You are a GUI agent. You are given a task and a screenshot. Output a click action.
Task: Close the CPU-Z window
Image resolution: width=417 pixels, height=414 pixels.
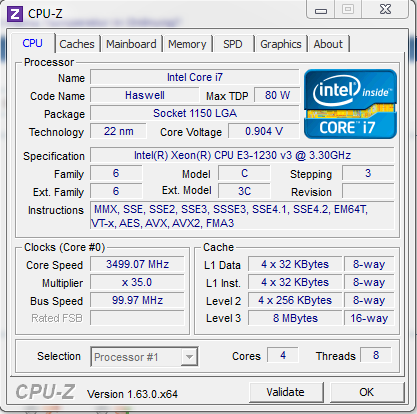(x=385, y=10)
